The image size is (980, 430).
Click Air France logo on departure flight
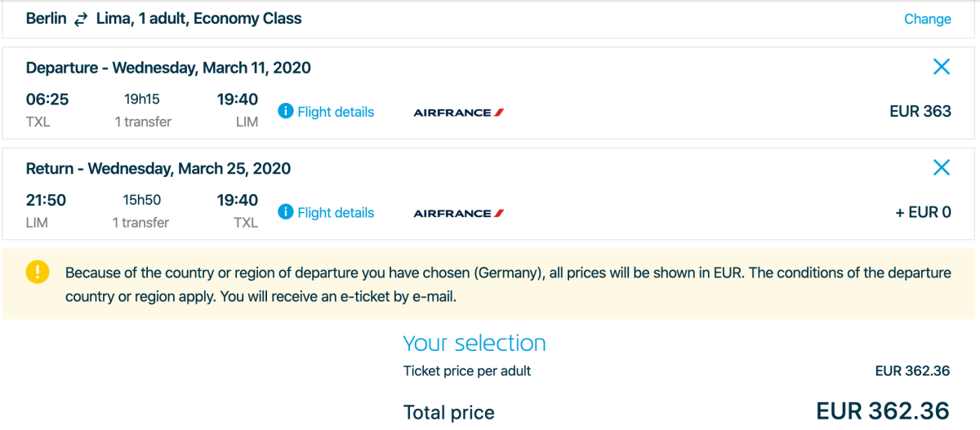pos(458,113)
